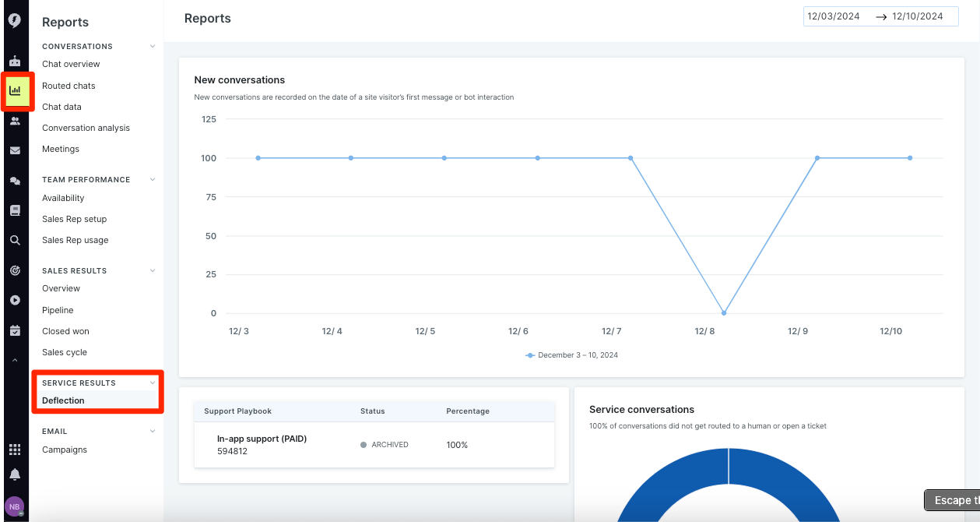Screen dimensions: 980x522
Task: Collapse the Conversations section chevron
Action: pyautogui.click(x=153, y=47)
